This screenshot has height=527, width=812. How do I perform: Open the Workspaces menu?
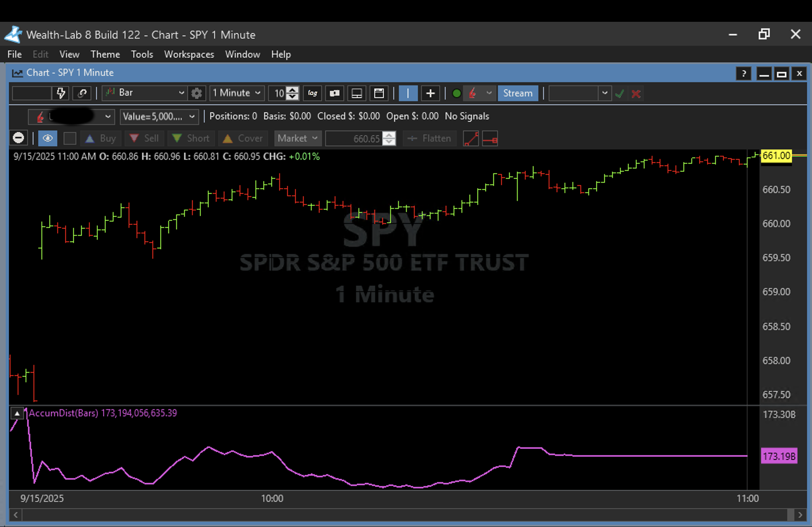coord(189,54)
